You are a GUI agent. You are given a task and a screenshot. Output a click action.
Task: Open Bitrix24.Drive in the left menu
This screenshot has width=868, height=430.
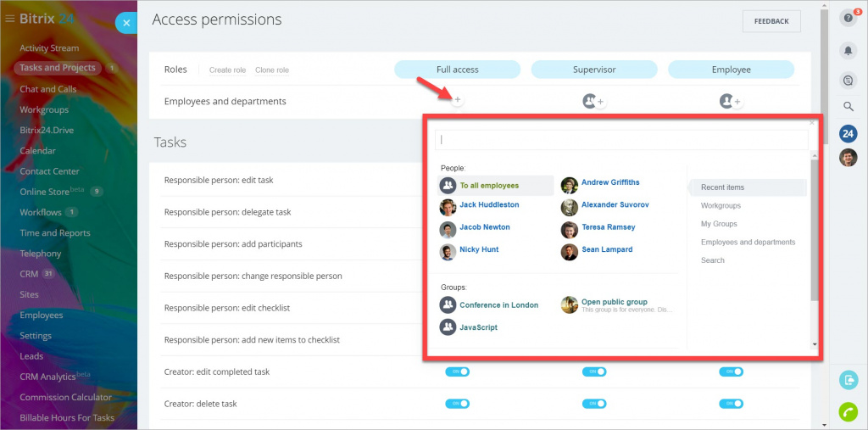coord(47,131)
